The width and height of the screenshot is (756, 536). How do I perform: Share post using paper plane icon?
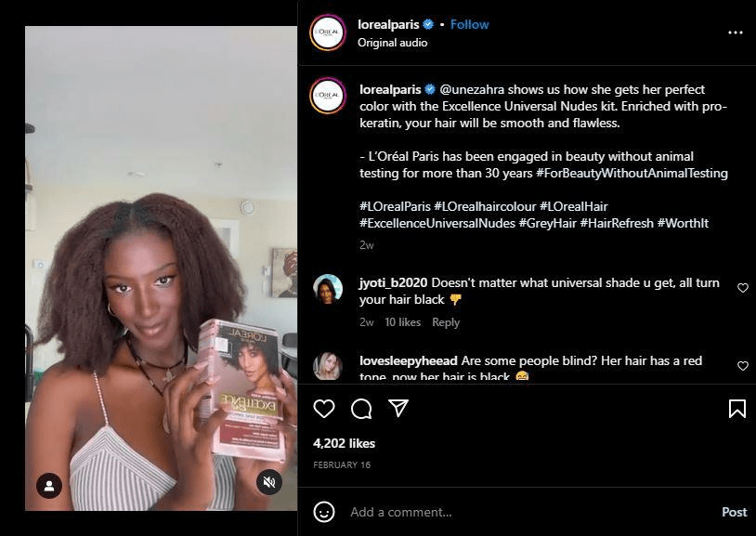click(398, 409)
